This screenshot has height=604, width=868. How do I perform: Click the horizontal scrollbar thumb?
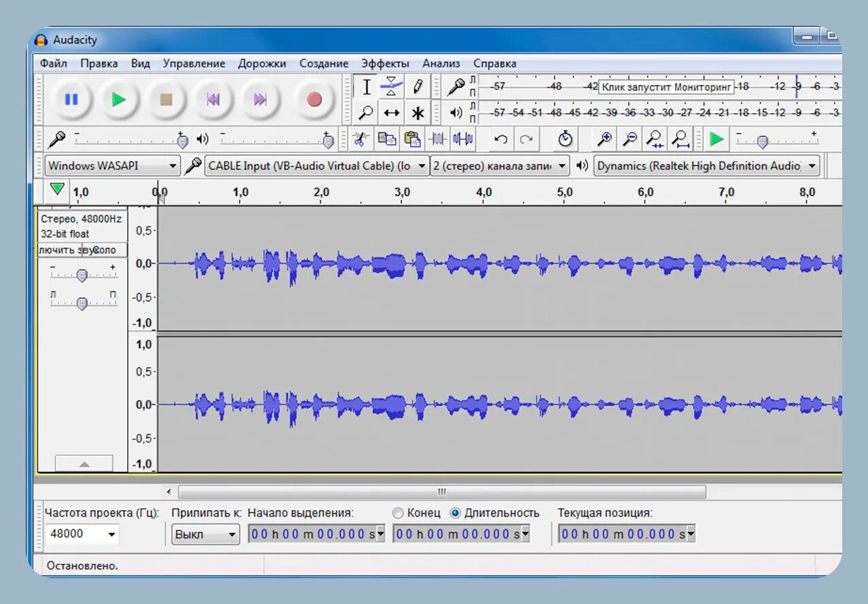442,491
